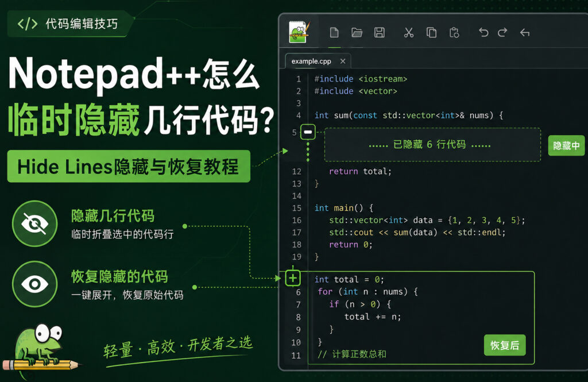Viewport: 588px width, 382px height.
Task: Click comment line // 计算正数总和
Action: coord(352,354)
